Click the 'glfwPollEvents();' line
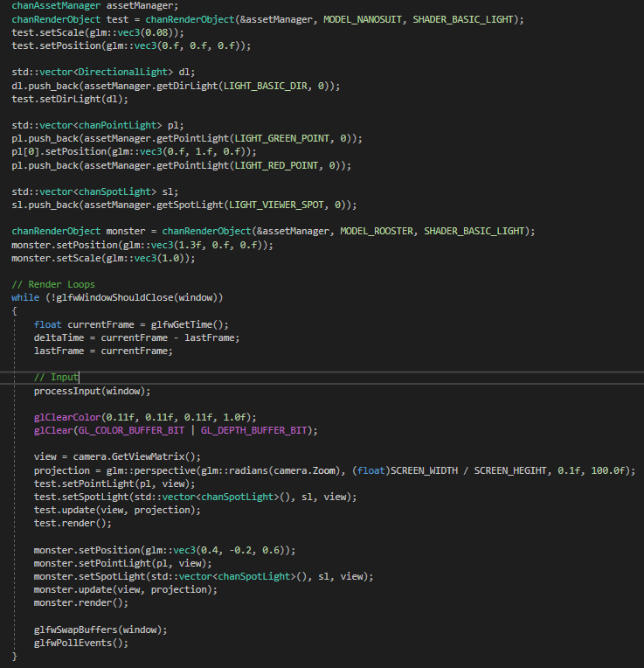This screenshot has height=668, width=644. click(81, 643)
